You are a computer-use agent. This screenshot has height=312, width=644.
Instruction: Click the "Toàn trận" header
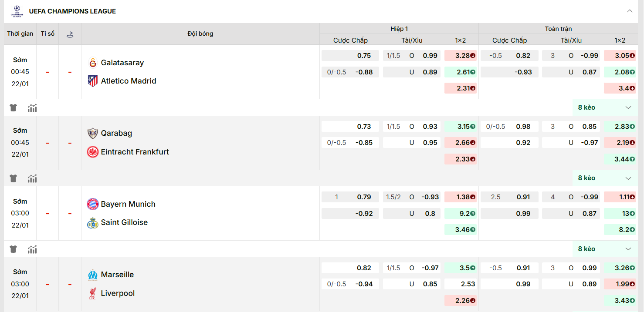(x=558, y=29)
